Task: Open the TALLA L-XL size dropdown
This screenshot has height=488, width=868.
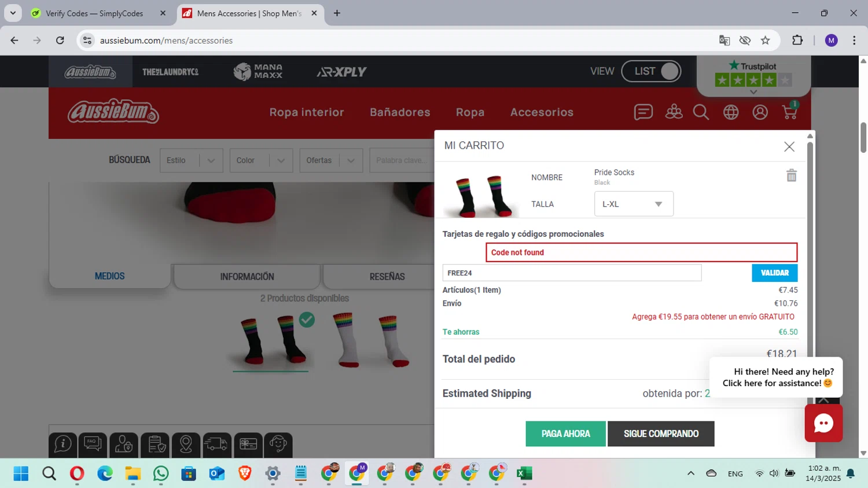Action: pyautogui.click(x=634, y=204)
